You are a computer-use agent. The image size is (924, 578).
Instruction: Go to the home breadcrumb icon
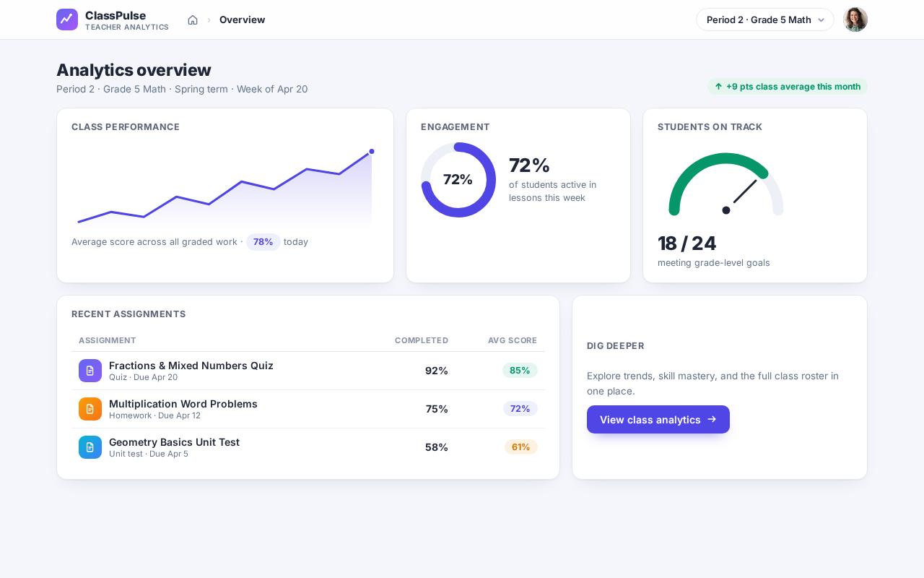point(193,20)
